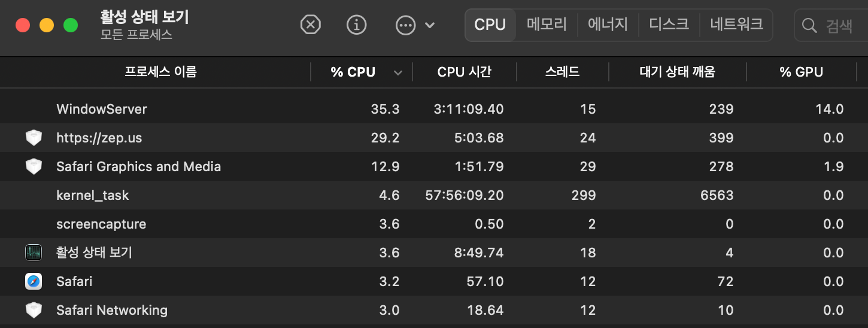Open process info with the (i) icon
Viewport: 868px width, 328px height.
coord(357,25)
